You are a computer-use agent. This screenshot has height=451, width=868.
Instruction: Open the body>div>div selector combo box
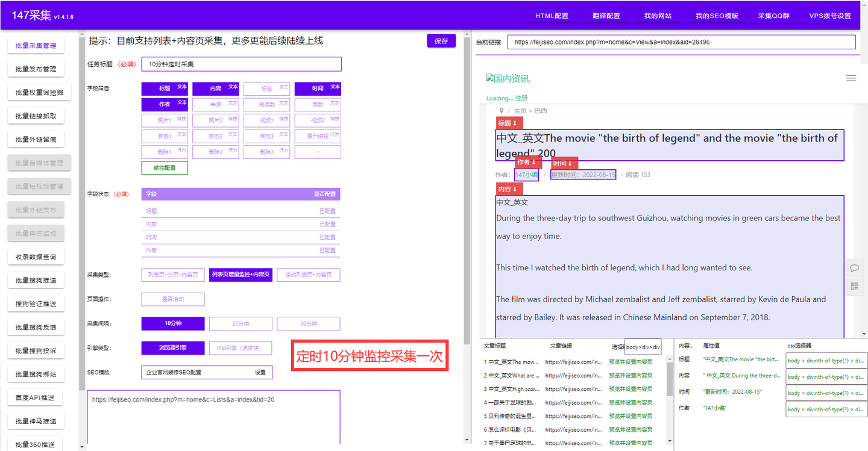pos(641,347)
